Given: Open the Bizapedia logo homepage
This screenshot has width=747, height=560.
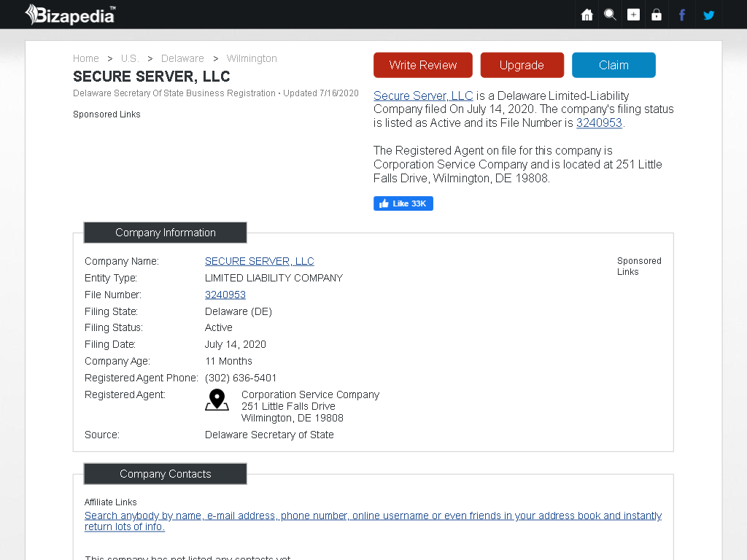Looking at the screenshot, I should [70, 15].
